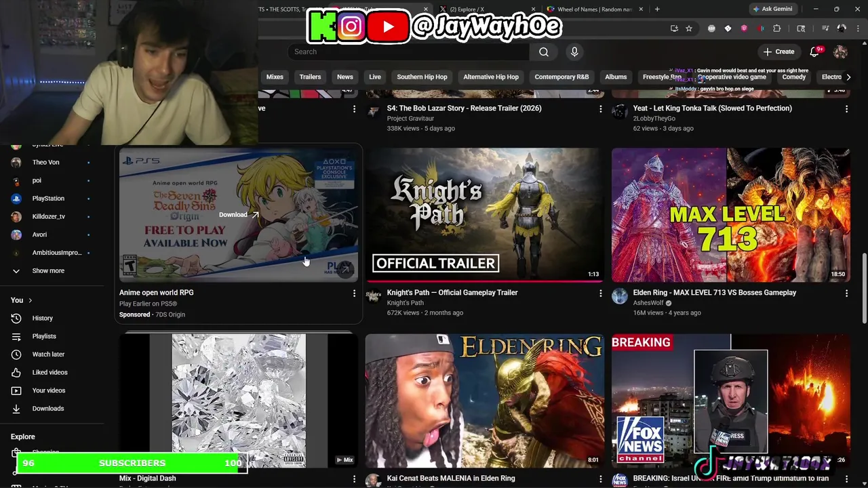Click the ad external link arrow icon
868x488 pixels.
[x=345, y=270]
